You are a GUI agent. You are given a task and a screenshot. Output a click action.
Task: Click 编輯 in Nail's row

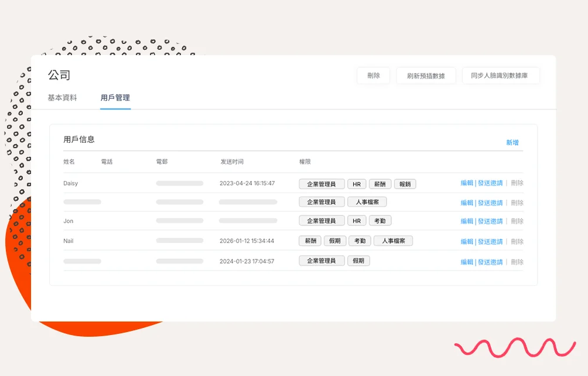tap(467, 241)
